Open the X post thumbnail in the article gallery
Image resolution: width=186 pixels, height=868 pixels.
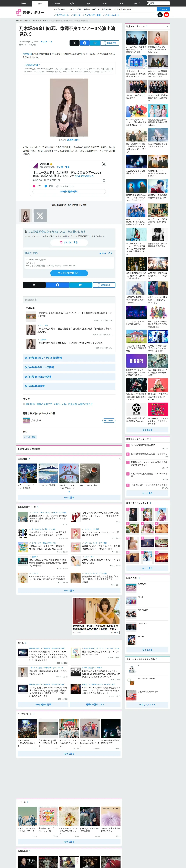tap(40, 216)
